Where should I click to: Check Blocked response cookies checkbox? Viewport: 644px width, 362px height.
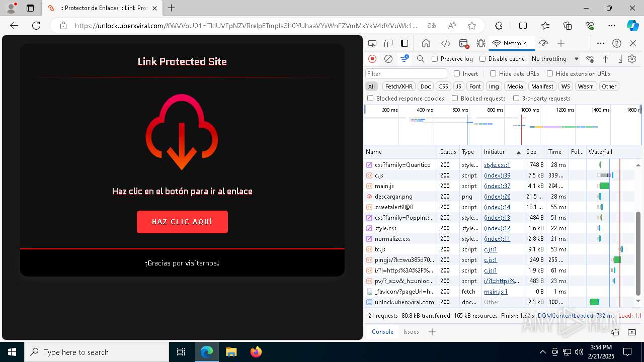(370, 99)
